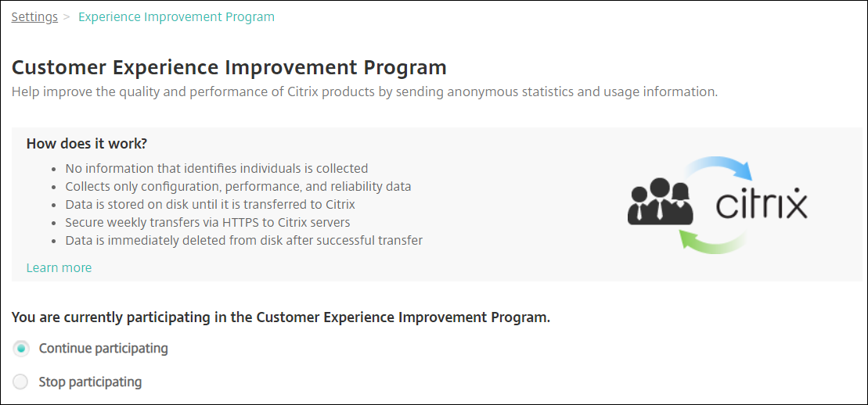The image size is (868, 405).
Task: Click the Customer Experience Improvement Program heading
Action: [x=229, y=67]
